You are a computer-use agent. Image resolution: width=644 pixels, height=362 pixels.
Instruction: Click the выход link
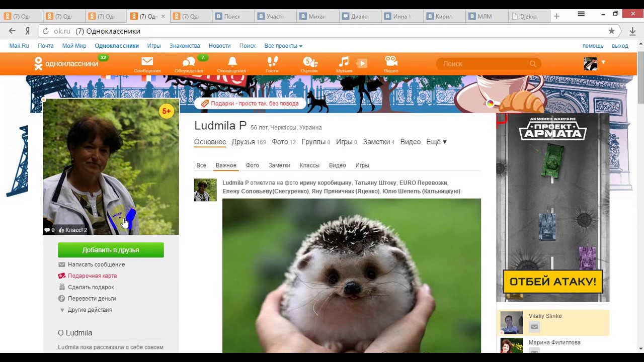tap(620, 46)
